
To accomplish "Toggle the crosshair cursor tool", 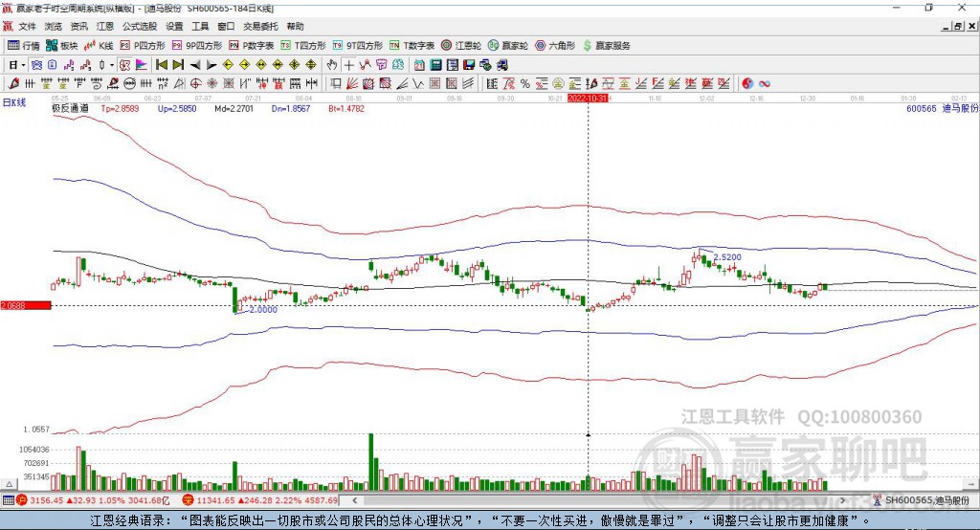I will tap(349, 65).
